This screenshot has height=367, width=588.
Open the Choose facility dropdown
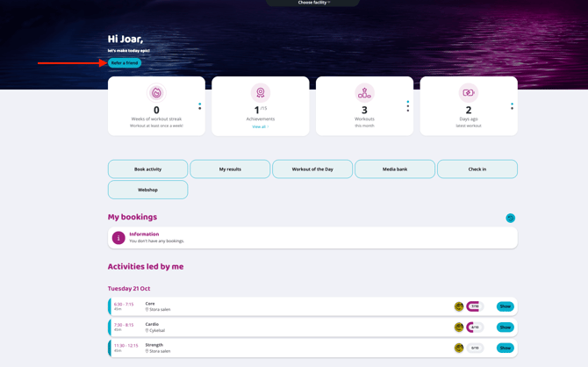313,3
